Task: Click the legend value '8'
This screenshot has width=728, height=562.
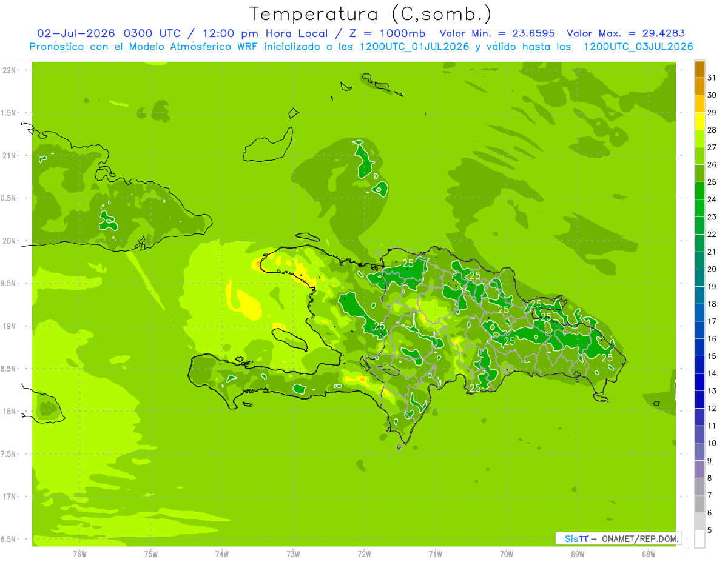Action: click(709, 478)
